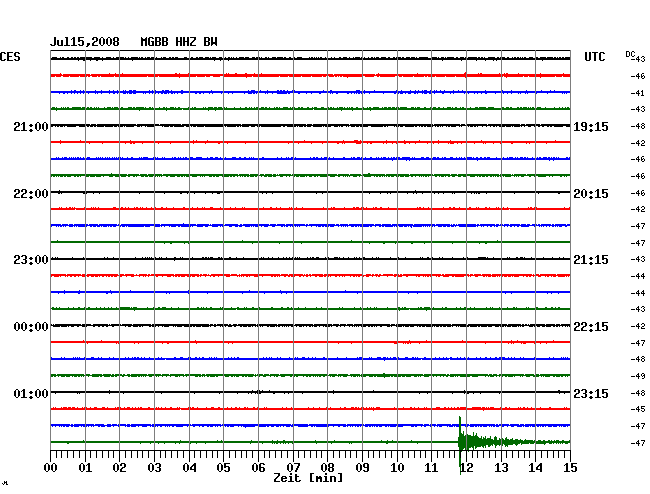Click minute tick label 15 on axis
This screenshot has height=494, width=650.
570,467
